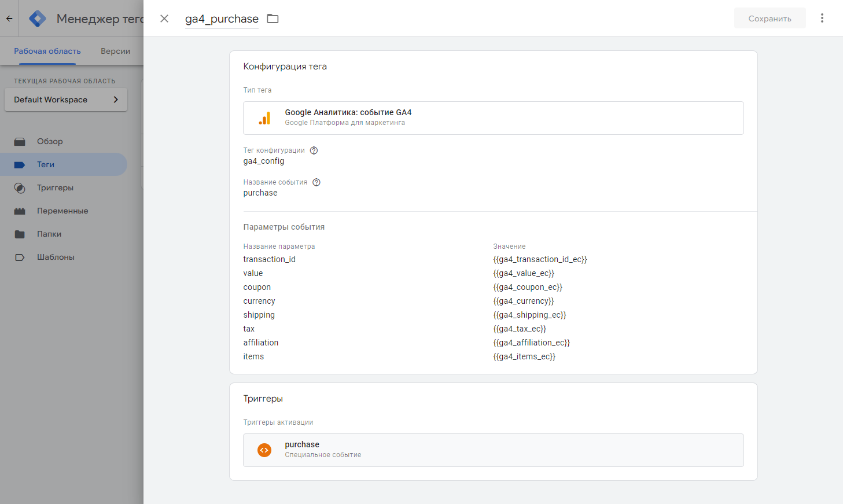Click the purchase event name value
Viewport: 843px width, 504px height.
(260, 193)
